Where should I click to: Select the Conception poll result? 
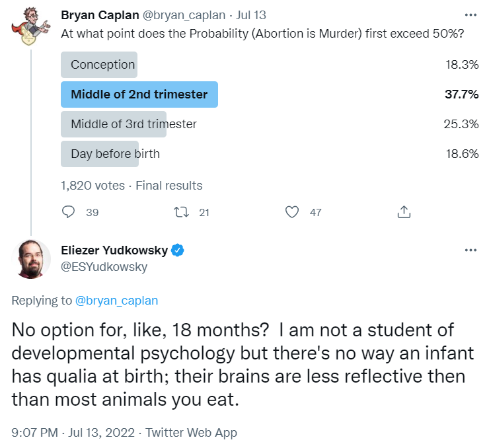[102, 65]
